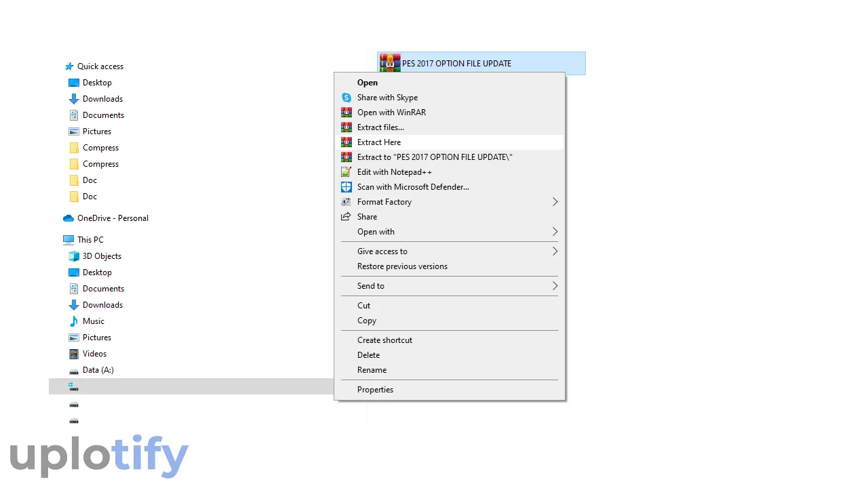Expand the Open with submenu arrow
The width and height of the screenshot is (868, 488).
click(x=555, y=232)
